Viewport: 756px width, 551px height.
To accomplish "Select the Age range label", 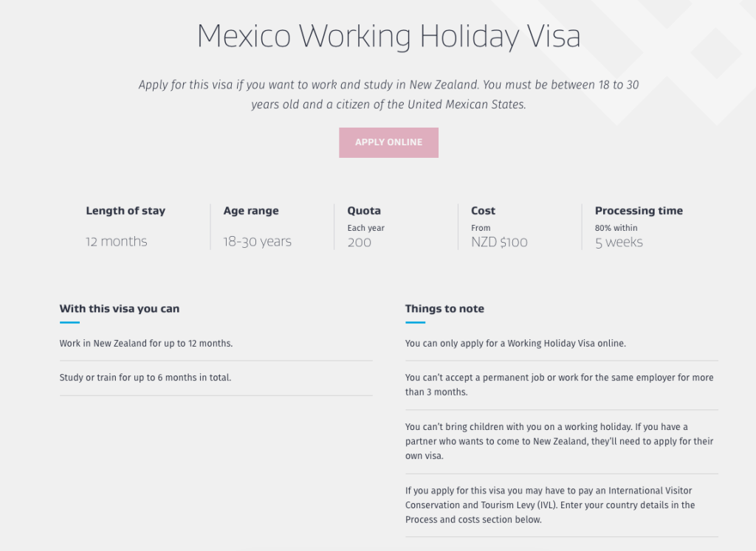I will [x=251, y=211].
